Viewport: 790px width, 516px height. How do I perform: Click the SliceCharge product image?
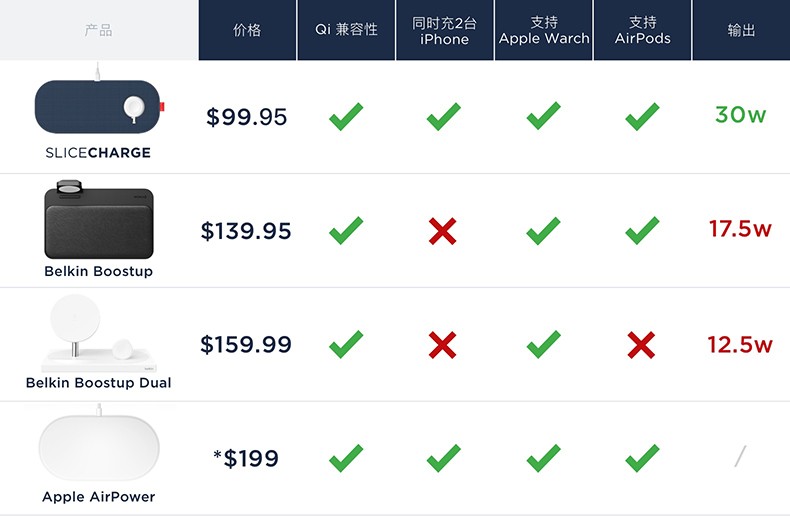tap(99, 103)
